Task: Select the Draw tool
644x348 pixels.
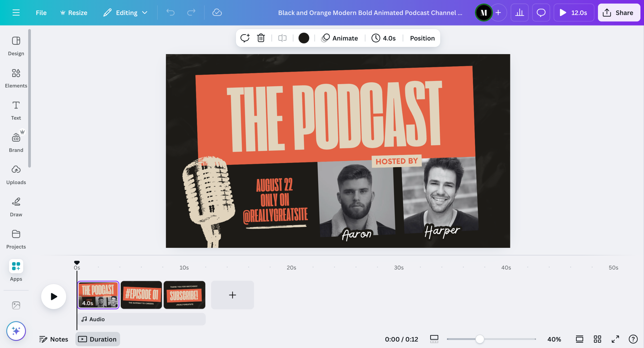Action: click(16, 207)
